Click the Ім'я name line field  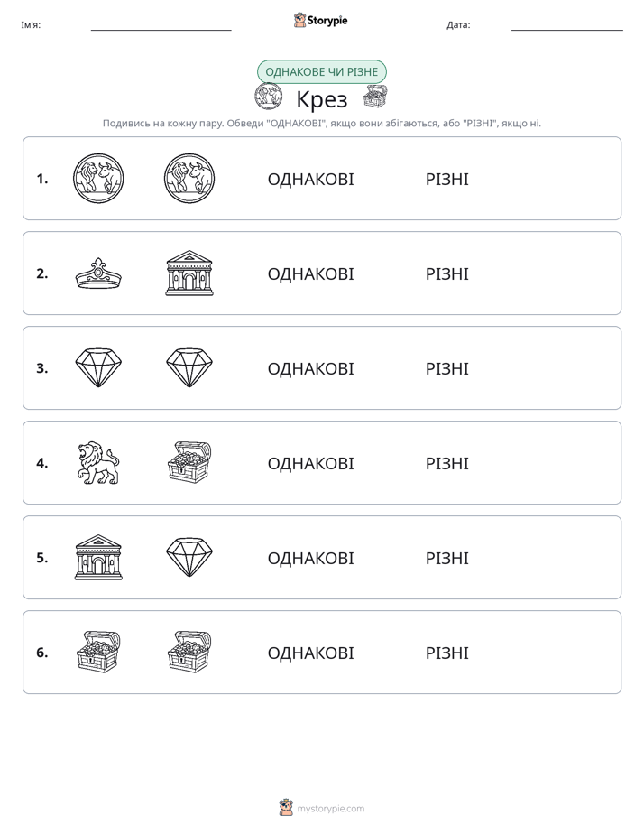pyautogui.click(x=161, y=25)
